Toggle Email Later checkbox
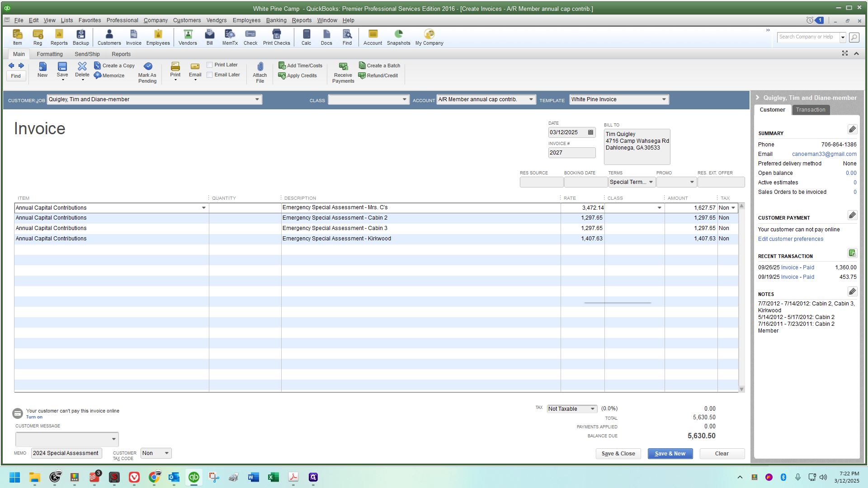The width and height of the screenshot is (868, 488). [x=210, y=75]
